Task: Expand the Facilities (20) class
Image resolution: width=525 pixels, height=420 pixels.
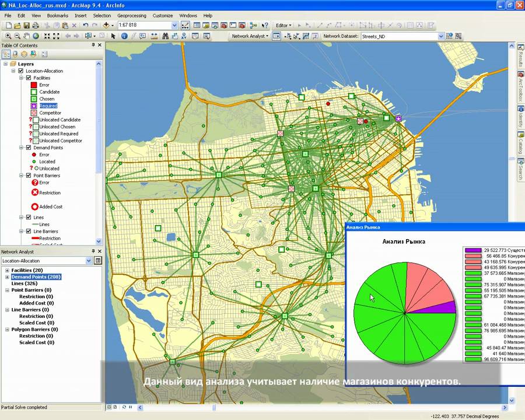Action: (x=7, y=270)
